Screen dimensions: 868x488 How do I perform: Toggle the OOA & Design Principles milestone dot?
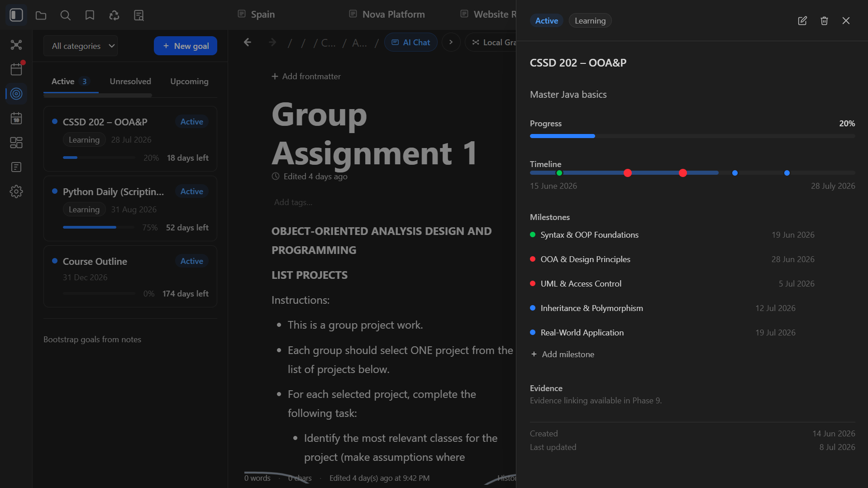click(533, 259)
